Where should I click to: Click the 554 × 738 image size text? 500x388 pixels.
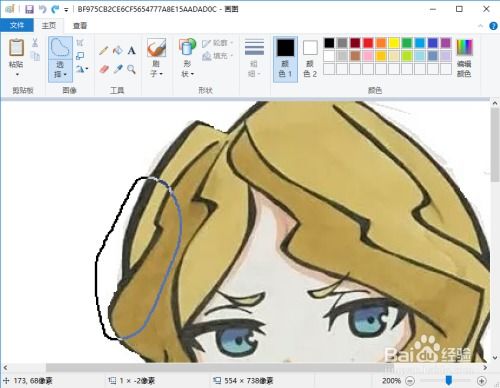[x=249, y=380]
